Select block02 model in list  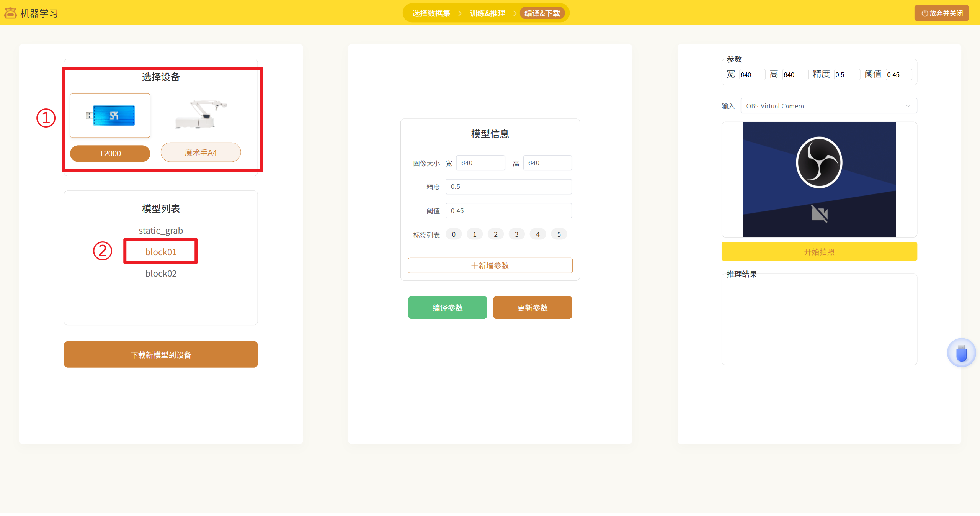point(161,274)
